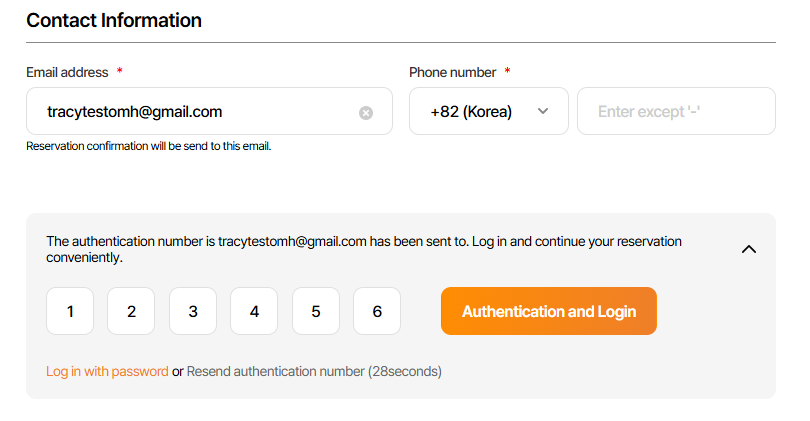Select the digit box containing 2

coord(131,311)
